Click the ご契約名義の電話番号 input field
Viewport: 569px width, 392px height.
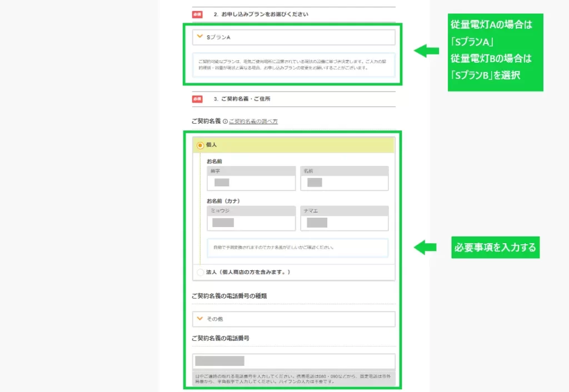(x=293, y=361)
